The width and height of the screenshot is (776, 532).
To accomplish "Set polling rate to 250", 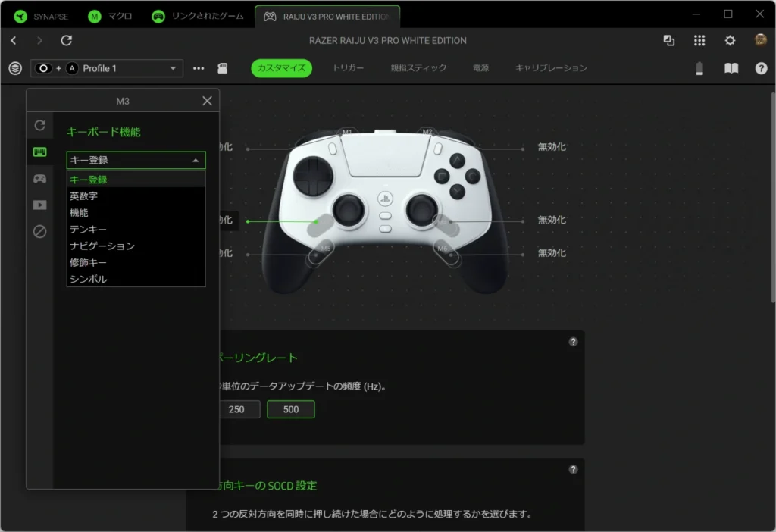I will [236, 409].
